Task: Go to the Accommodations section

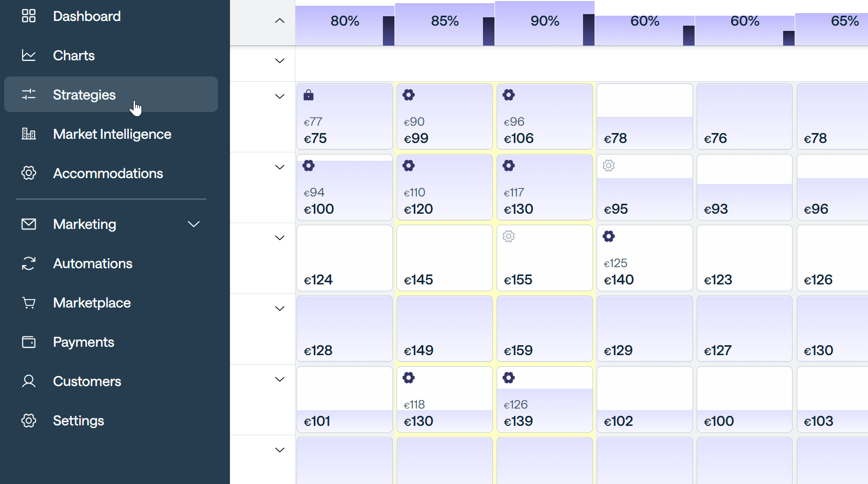Action: click(x=108, y=173)
